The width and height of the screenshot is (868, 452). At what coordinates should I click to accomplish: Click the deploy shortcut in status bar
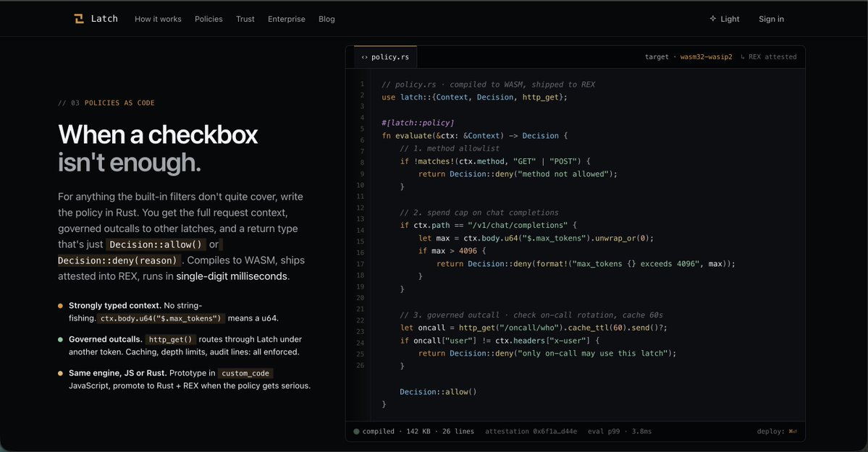click(778, 432)
